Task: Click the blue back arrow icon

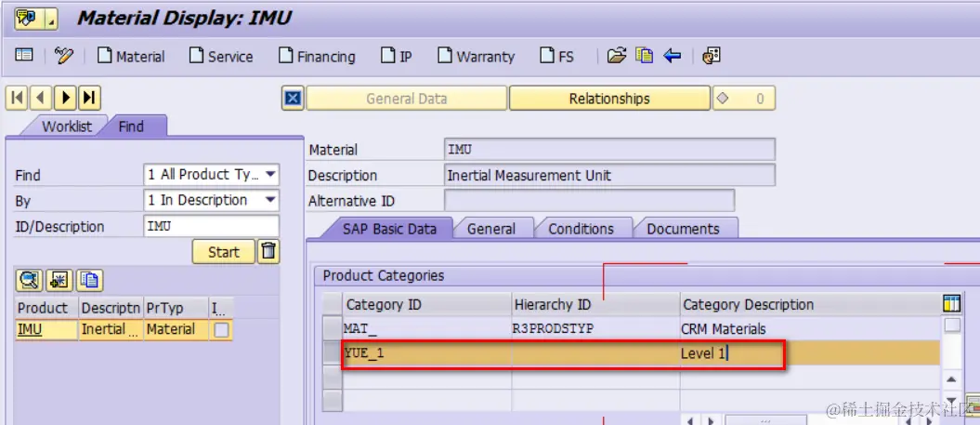Action: [x=672, y=57]
